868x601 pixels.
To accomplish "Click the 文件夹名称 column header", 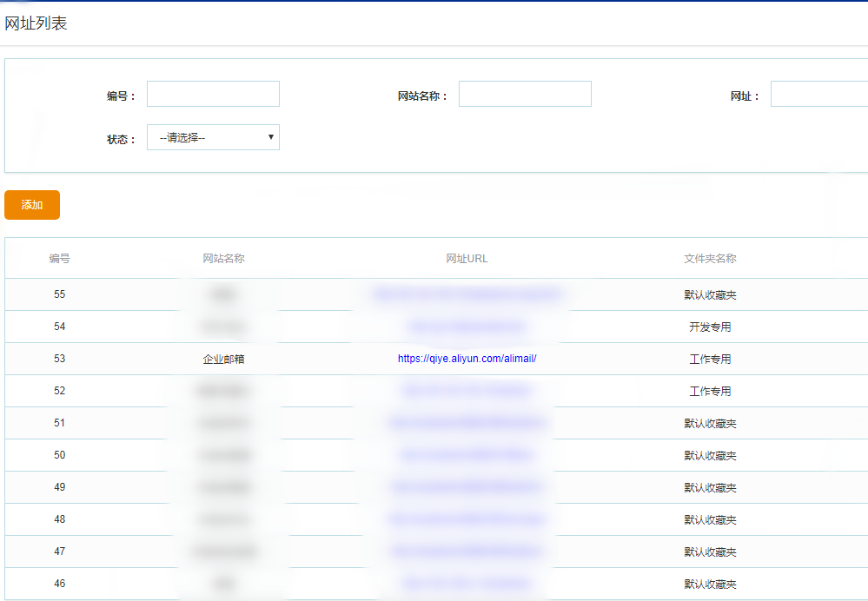I will point(710,259).
